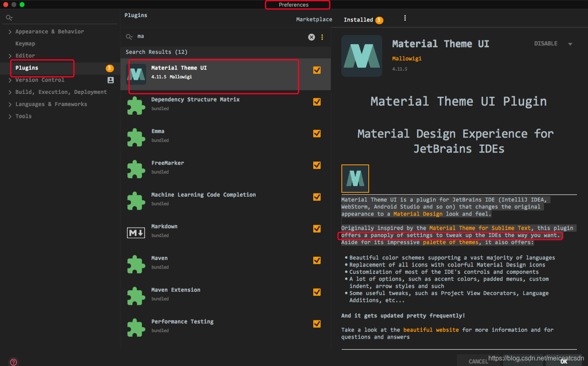
Task: Expand Appearance & Behavior settings
Action: [x=10, y=32]
